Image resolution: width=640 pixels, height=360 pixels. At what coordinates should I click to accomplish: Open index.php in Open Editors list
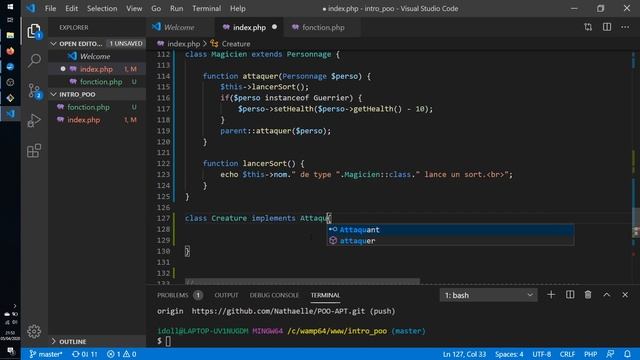97,69
